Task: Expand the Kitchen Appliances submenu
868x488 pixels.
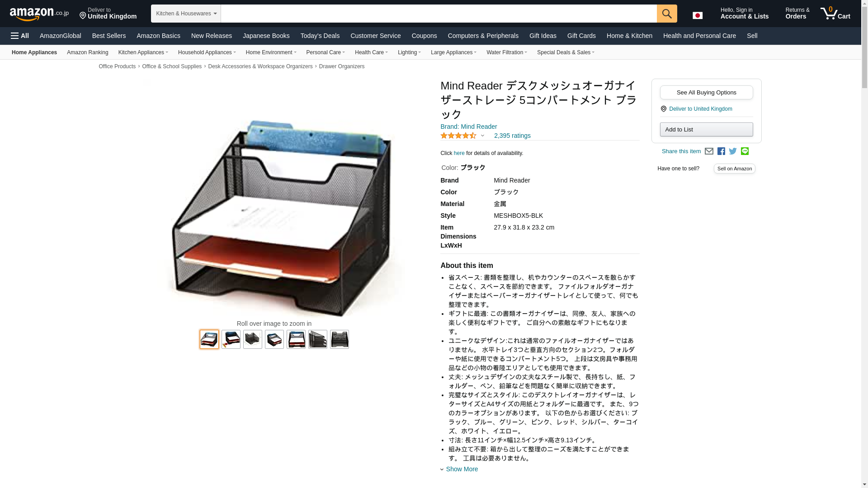Action: point(143,52)
